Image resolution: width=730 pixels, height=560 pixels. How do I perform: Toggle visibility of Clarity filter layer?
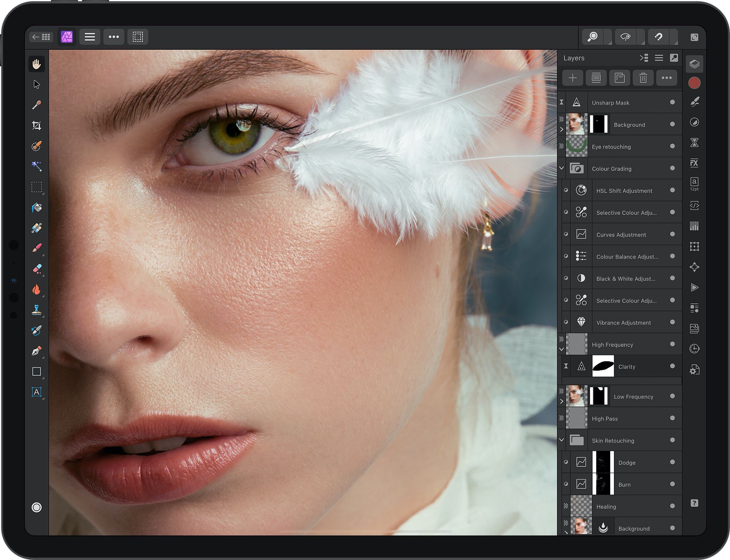coord(672,366)
